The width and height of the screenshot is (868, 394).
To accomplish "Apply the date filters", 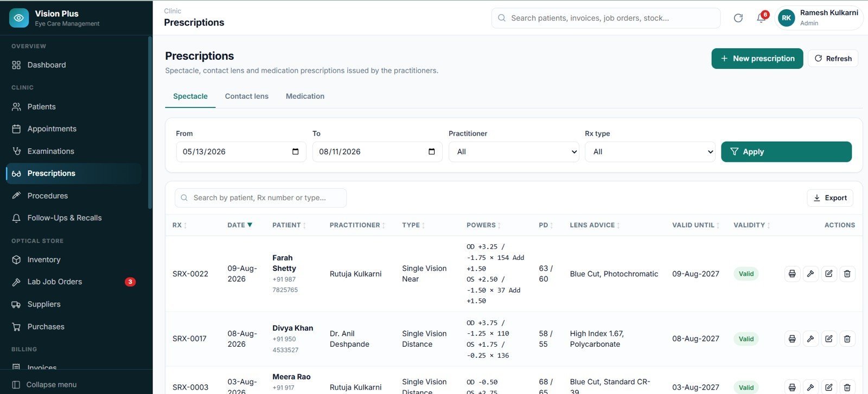I will pyautogui.click(x=786, y=152).
